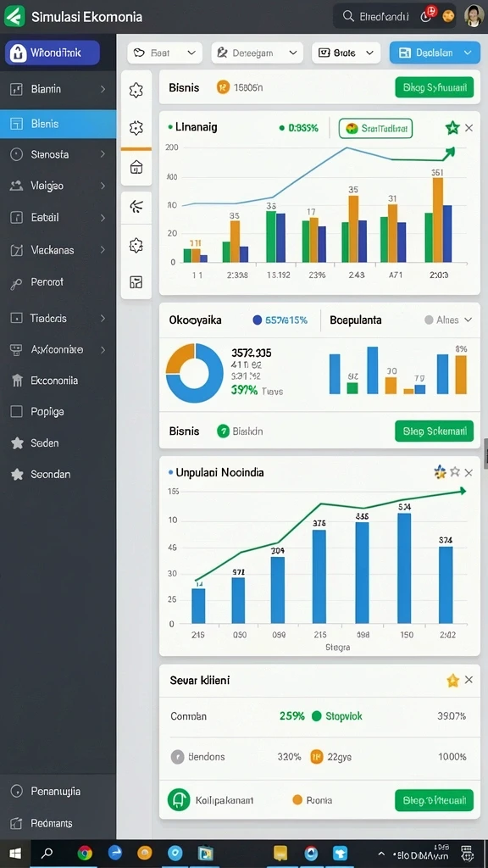Open the user profile avatar

tap(474, 16)
